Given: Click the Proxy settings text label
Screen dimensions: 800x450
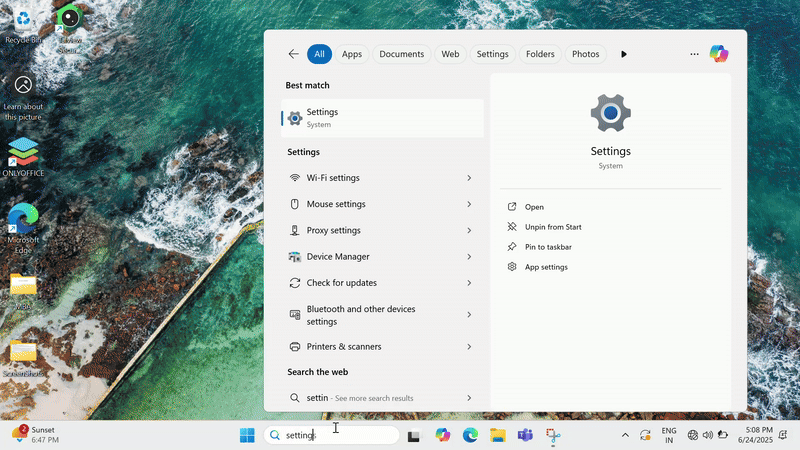Looking at the screenshot, I should (x=333, y=230).
